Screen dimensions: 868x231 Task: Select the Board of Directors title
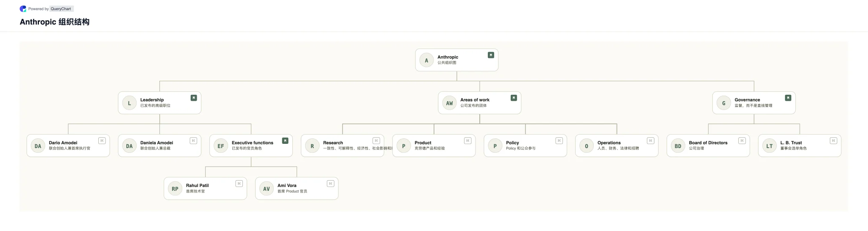708,143
